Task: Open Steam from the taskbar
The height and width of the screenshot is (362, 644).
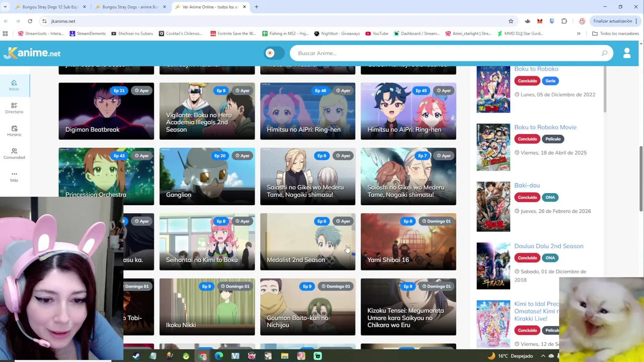Action: point(136,355)
